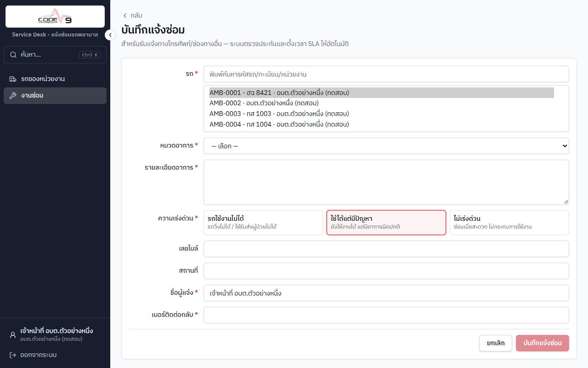
Task: Click the search magnifier icon
Action: click(x=13, y=55)
